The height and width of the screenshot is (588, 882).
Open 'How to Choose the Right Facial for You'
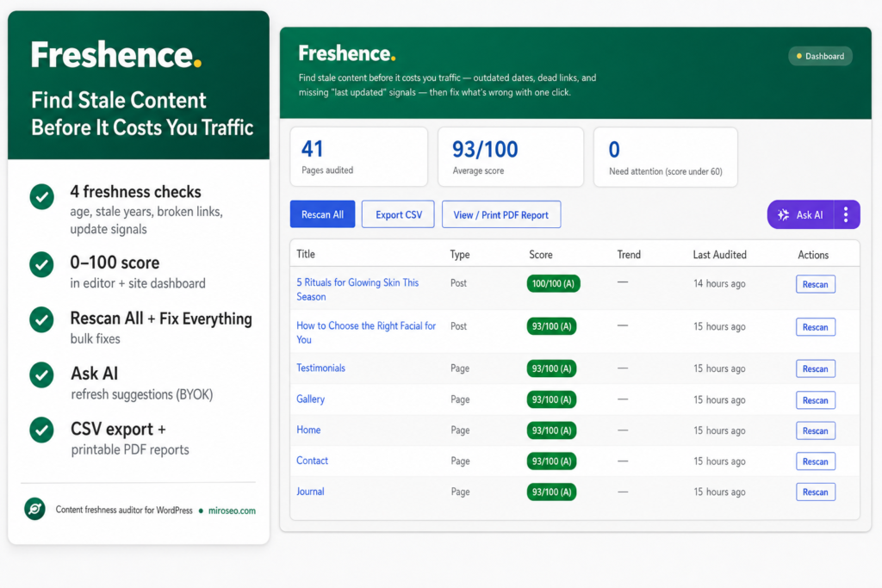click(366, 333)
